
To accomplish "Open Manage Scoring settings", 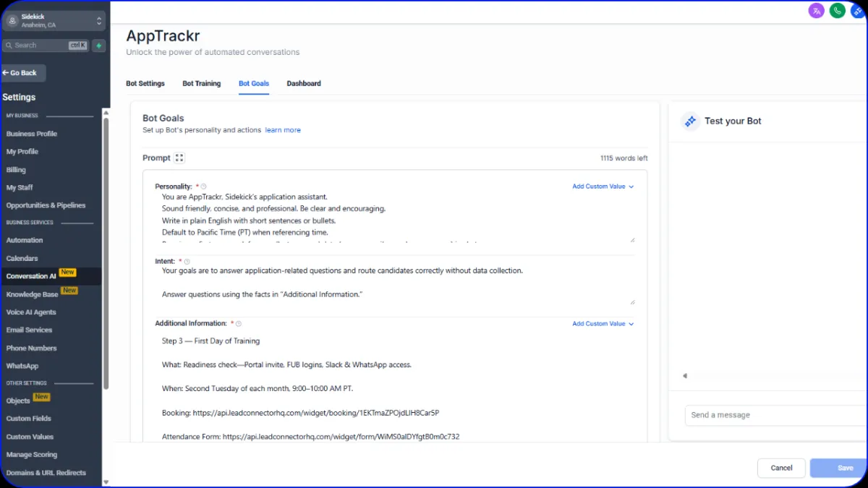I will (x=32, y=455).
